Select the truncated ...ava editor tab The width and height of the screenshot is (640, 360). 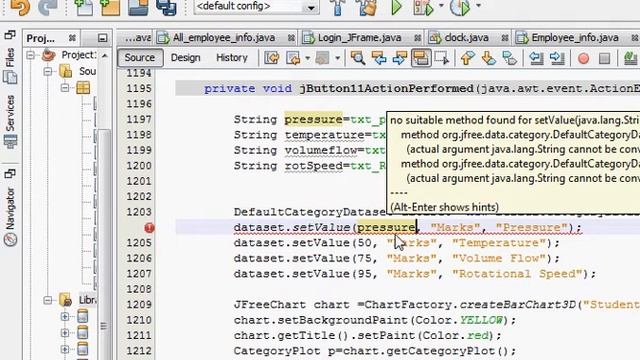coord(137,38)
